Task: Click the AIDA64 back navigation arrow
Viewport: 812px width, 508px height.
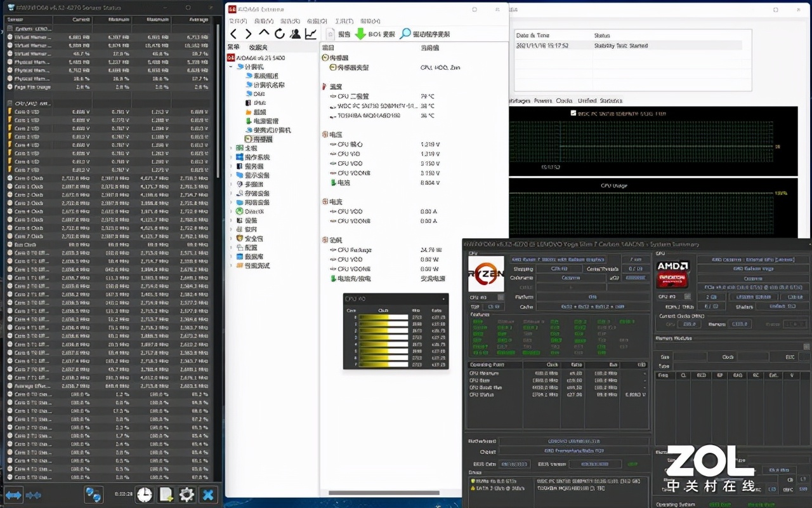Action: (x=233, y=34)
